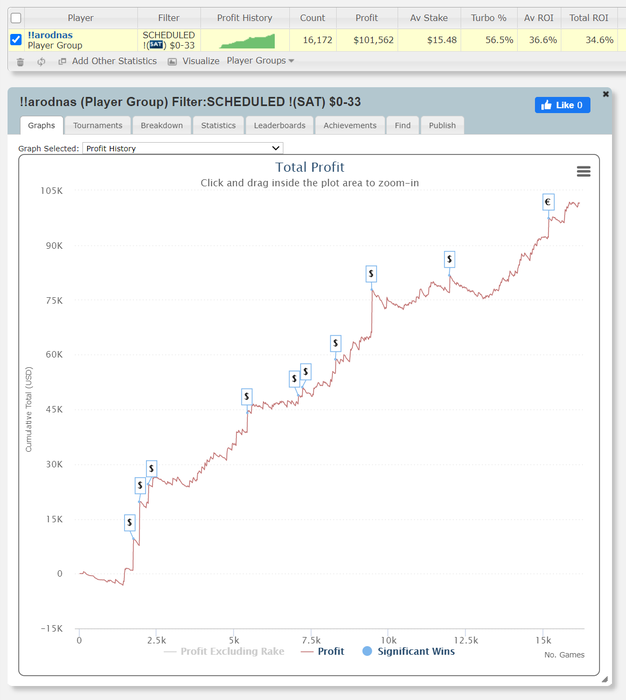The image size is (626, 700).
Task: Close the player graph panel
Action: pyautogui.click(x=605, y=94)
